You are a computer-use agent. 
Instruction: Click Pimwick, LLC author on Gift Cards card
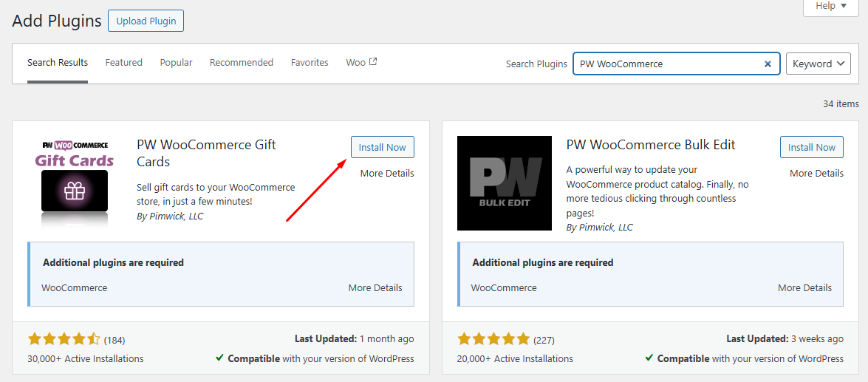(176, 216)
